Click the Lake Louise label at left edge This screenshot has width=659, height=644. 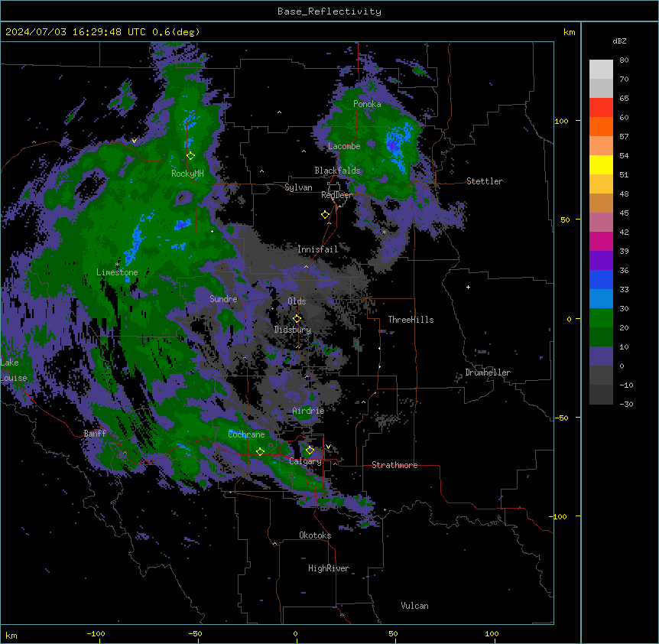pyautogui.click(x=14, y=370)
